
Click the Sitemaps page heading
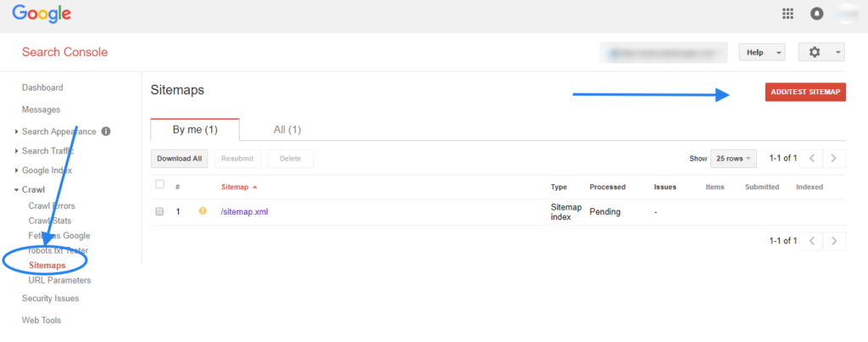point(177,90)
